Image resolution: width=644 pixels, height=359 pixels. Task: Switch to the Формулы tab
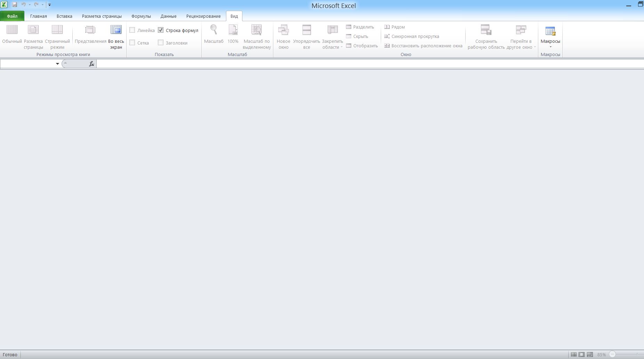141,16
